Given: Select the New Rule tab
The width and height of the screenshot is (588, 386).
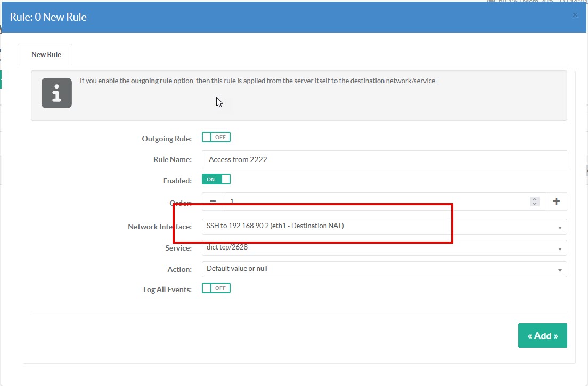Looking at the screenshot, I should click(x=46, y=54).
